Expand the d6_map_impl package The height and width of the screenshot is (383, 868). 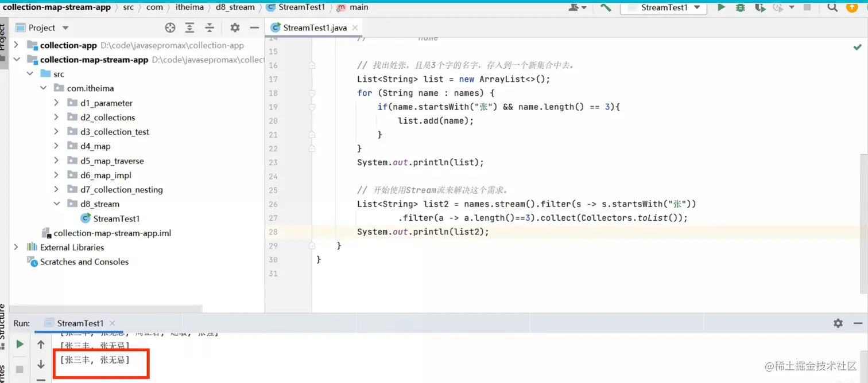(x=56, y=175)
